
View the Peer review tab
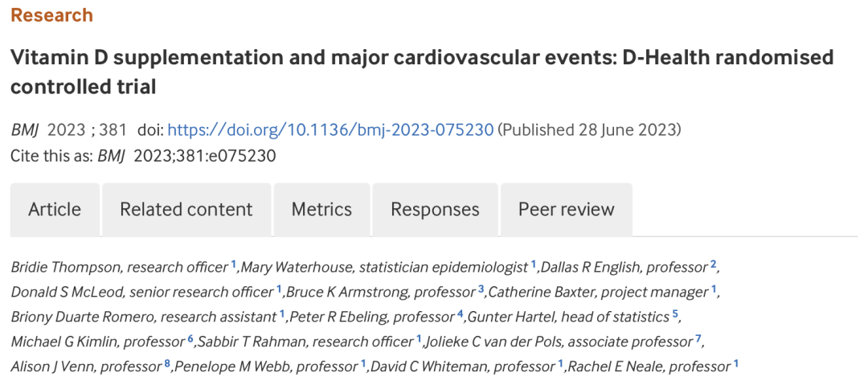566,210
